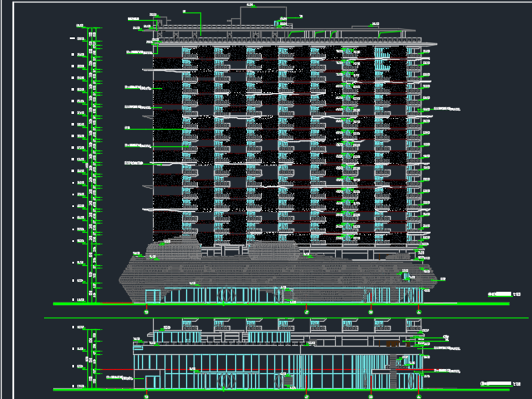Screen dimensions: 532x399
Task: Select the rightmost grid axis bubble under upper elevation
Action: point(419,311)
